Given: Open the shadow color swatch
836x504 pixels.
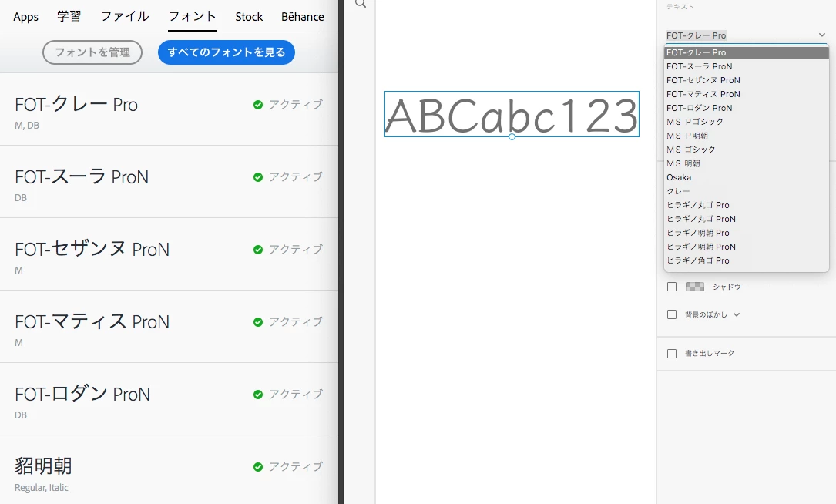Looking at the screenshot, I should point(695,287).
